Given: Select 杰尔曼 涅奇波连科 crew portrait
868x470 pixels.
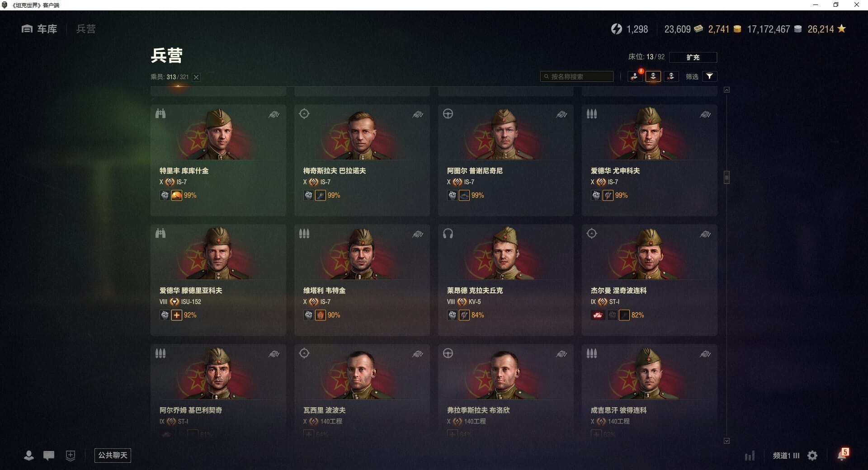Looking at the screenshot, I should [x=649, y=253].
